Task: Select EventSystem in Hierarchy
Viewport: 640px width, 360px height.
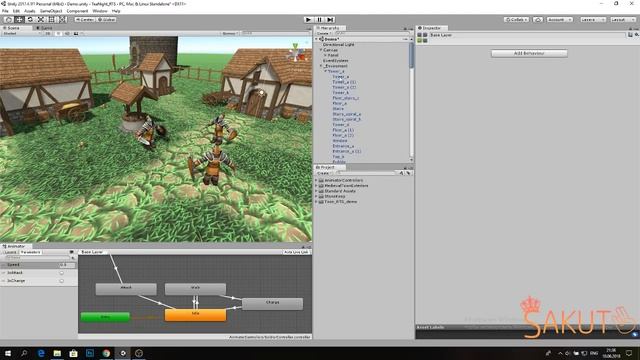Action: pyautogui.click(x=336, y=60)
